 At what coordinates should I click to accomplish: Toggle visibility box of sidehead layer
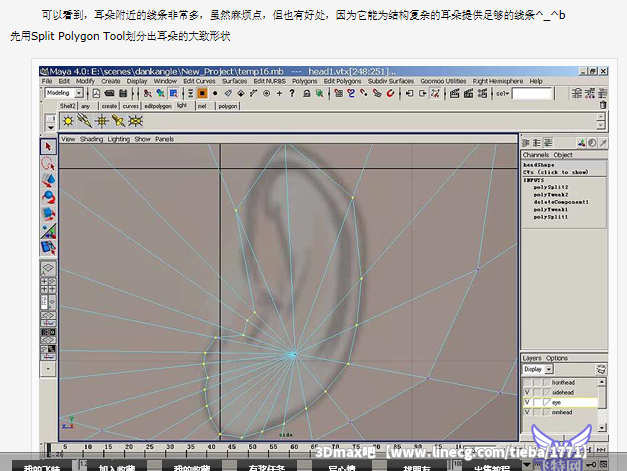tap(527, 392)
